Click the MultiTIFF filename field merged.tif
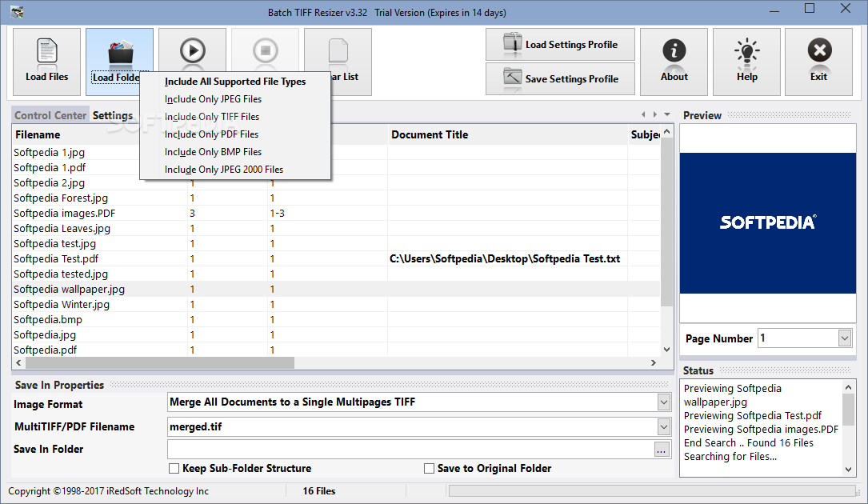The image size is (868, 504). point(413,426)
